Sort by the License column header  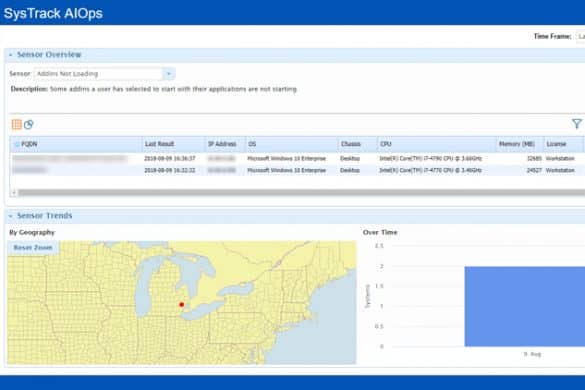click(x=563, y=144)
